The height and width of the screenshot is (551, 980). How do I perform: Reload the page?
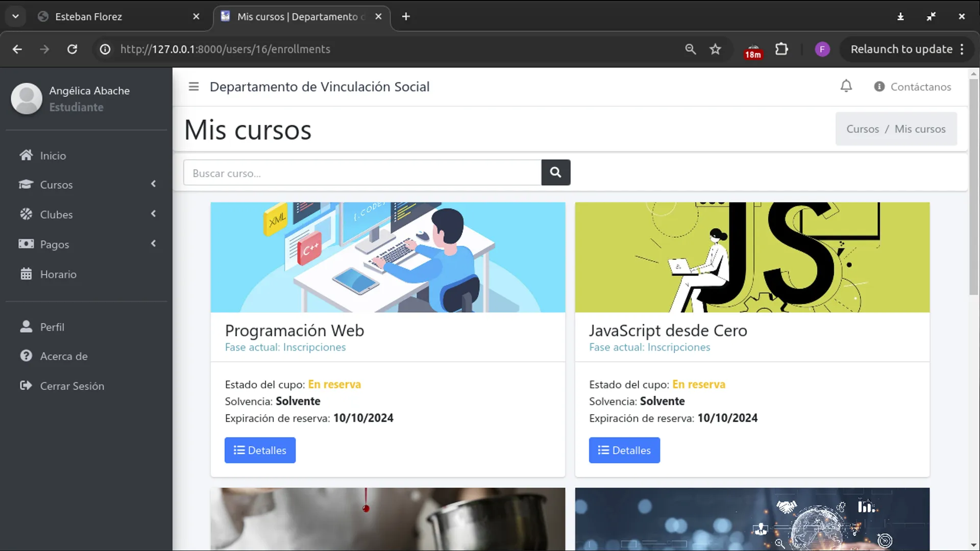click(x=72, y=49)
